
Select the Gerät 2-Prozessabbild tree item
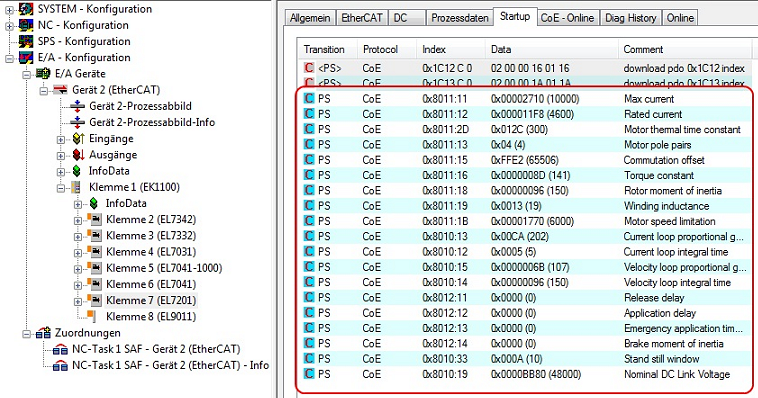(x=140, y=106)
